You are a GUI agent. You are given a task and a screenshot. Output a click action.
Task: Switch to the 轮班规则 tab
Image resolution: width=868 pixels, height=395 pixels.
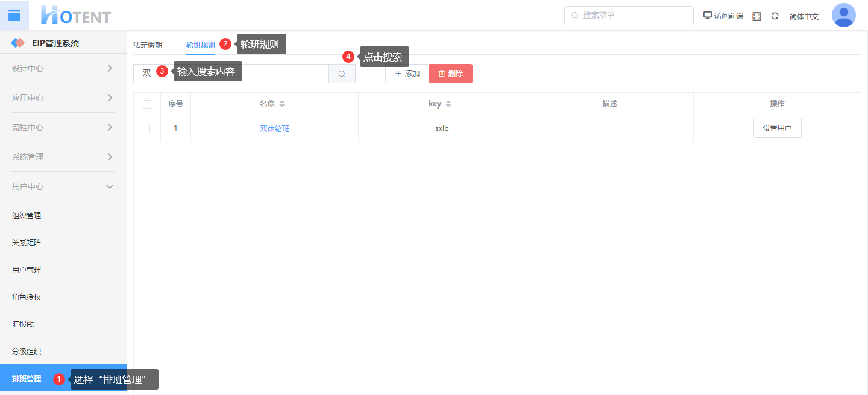[x=201, y=45]
